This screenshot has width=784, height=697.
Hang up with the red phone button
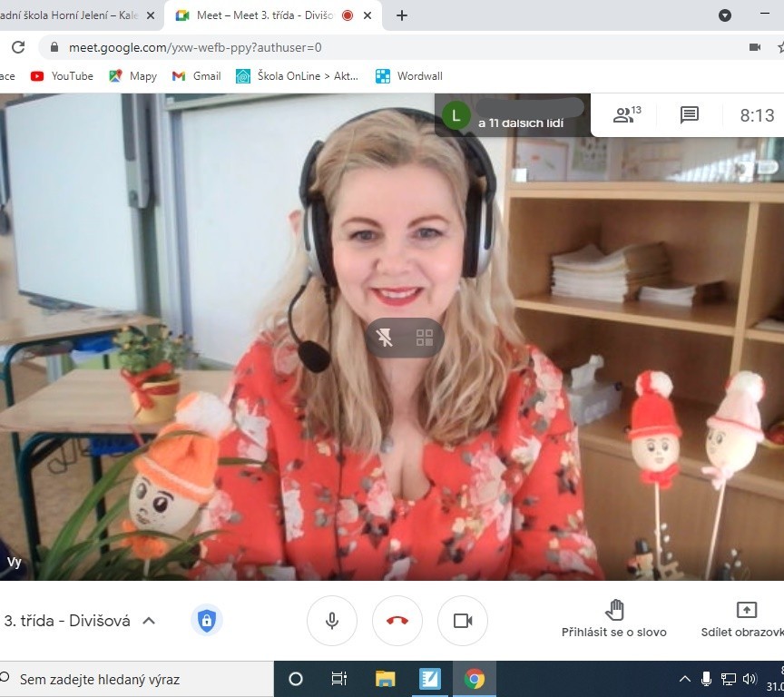pyautogui.click(x=397, y=621)
